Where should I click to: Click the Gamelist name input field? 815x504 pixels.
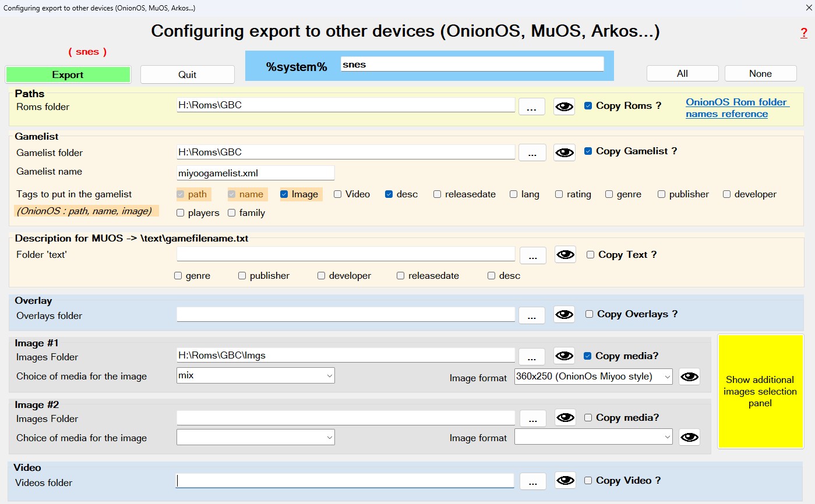(x=255, y=173)
